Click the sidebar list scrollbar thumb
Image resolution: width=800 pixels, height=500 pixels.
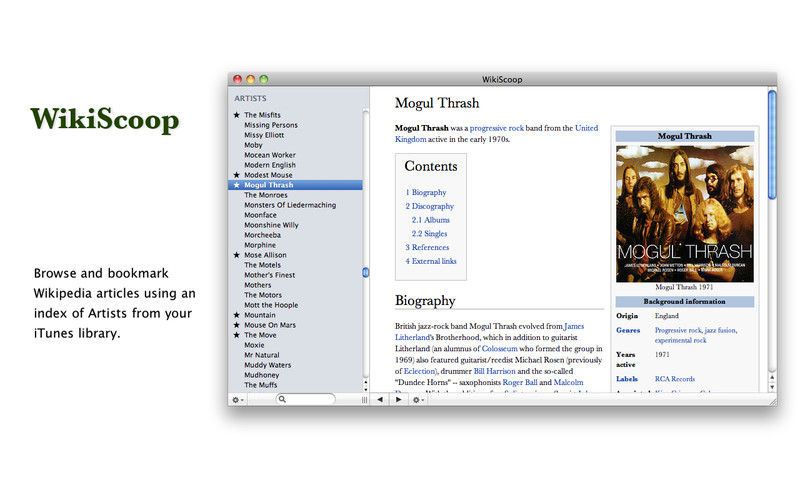tap(365, 272)
